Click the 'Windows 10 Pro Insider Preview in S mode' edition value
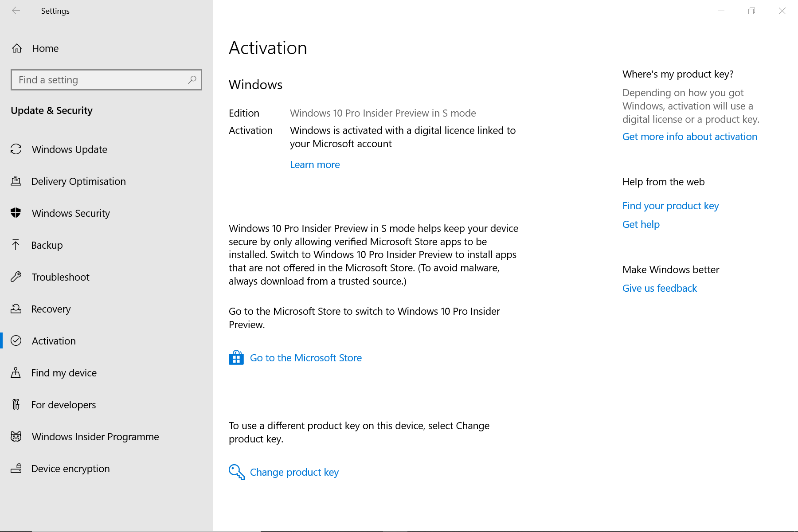Viewport: 798px width, 532px height. click(x=383, y=113)
